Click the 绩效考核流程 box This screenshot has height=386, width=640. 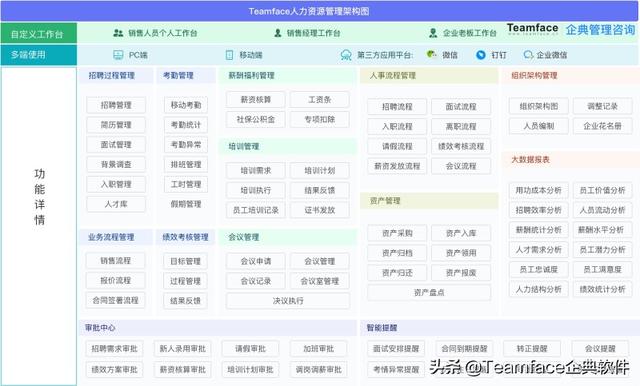click(x=461, y=146)
